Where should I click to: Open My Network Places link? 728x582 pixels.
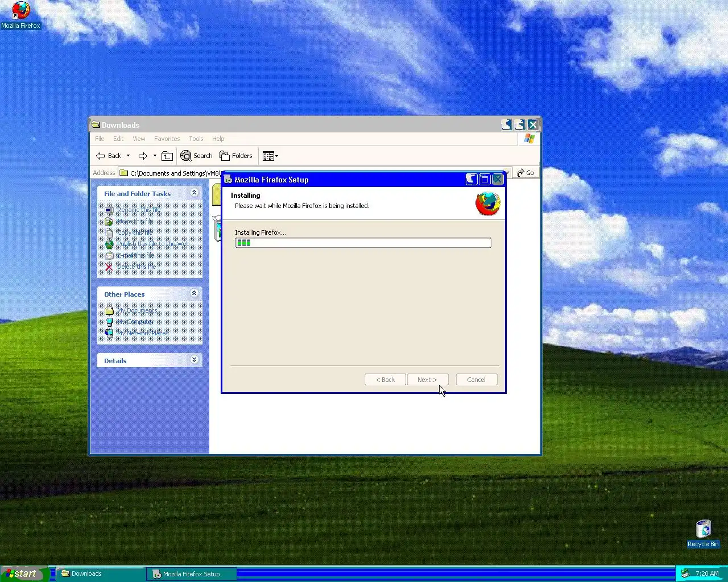pos(143,333)
